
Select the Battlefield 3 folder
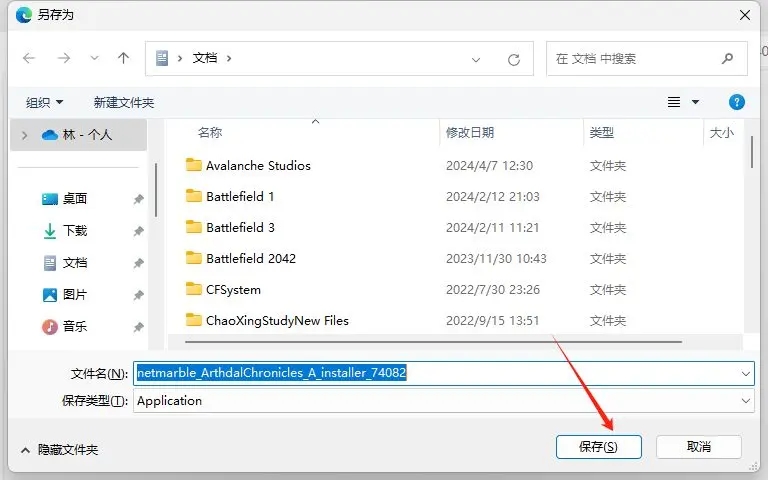[x=240, y=227]
